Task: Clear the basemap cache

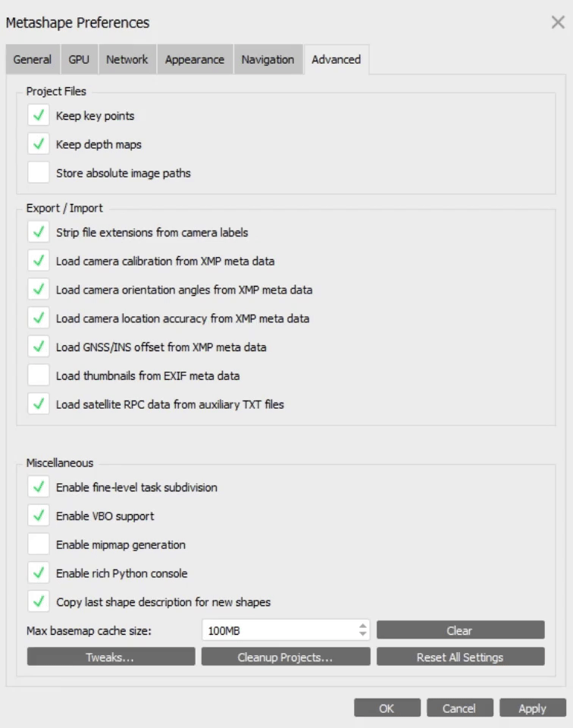Action: [x=460, y=630]
